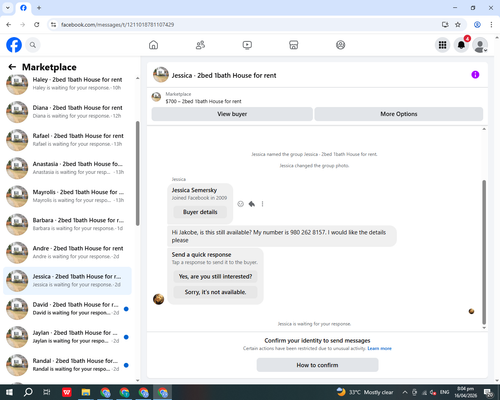Screen dimensions: 500x400
Task: Select the Facebook browser tab
Action: tap(23, 8)
